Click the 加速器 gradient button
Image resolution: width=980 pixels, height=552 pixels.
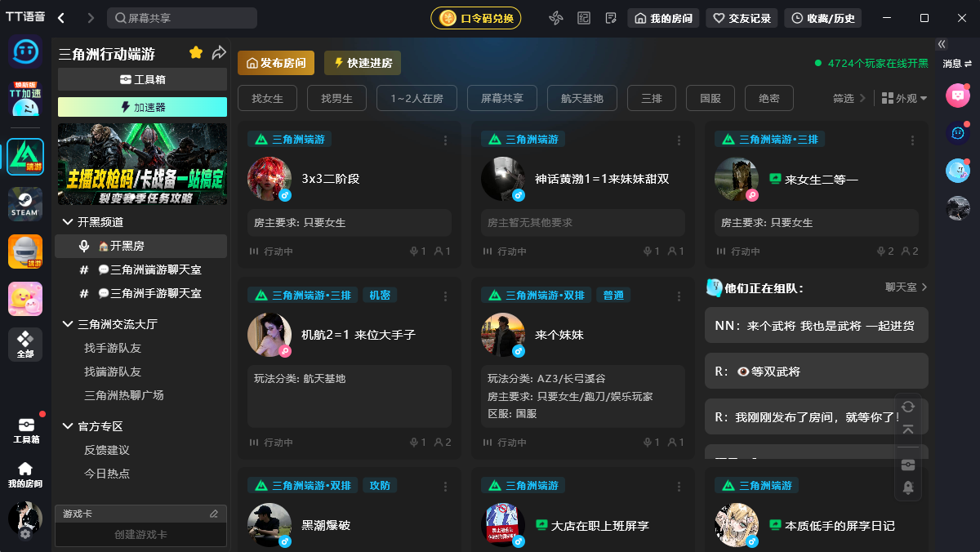tap(142, 107)
